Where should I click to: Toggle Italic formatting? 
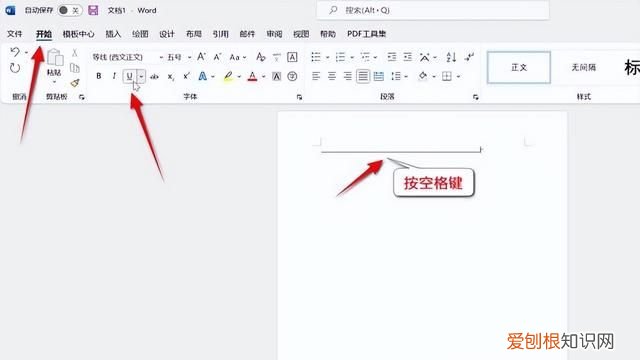click(114, 76)
